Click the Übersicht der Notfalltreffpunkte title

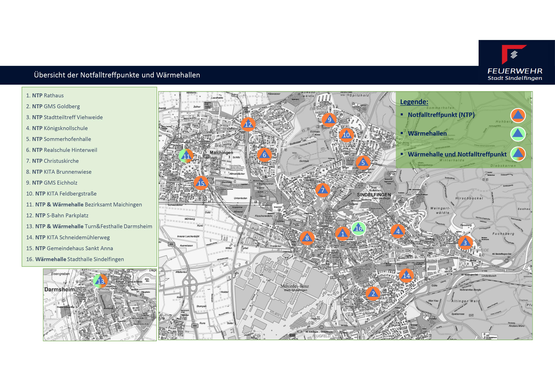[117, 75]
